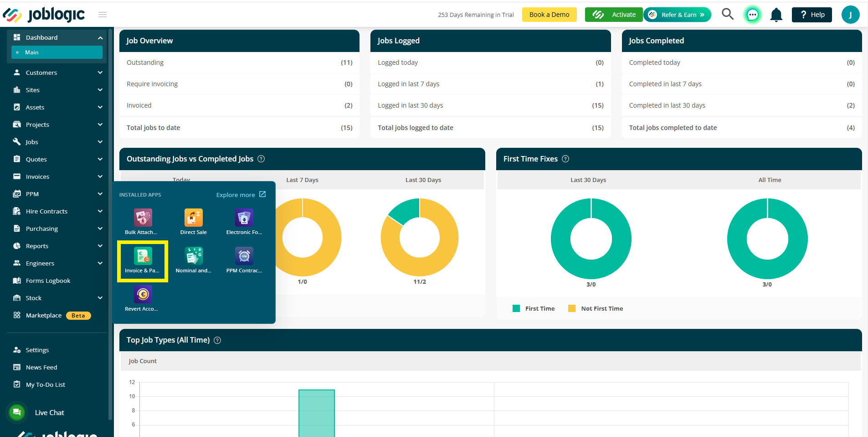Select Main under Dashboard
868x437 pixels.
pos(57,52)
